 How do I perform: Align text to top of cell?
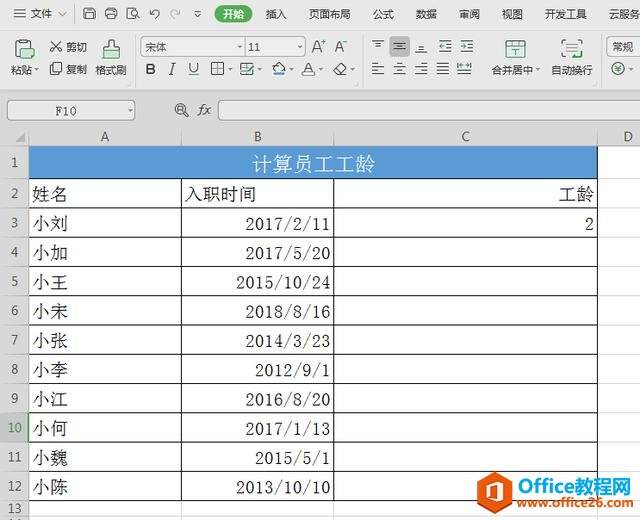[x=378, y=46]
